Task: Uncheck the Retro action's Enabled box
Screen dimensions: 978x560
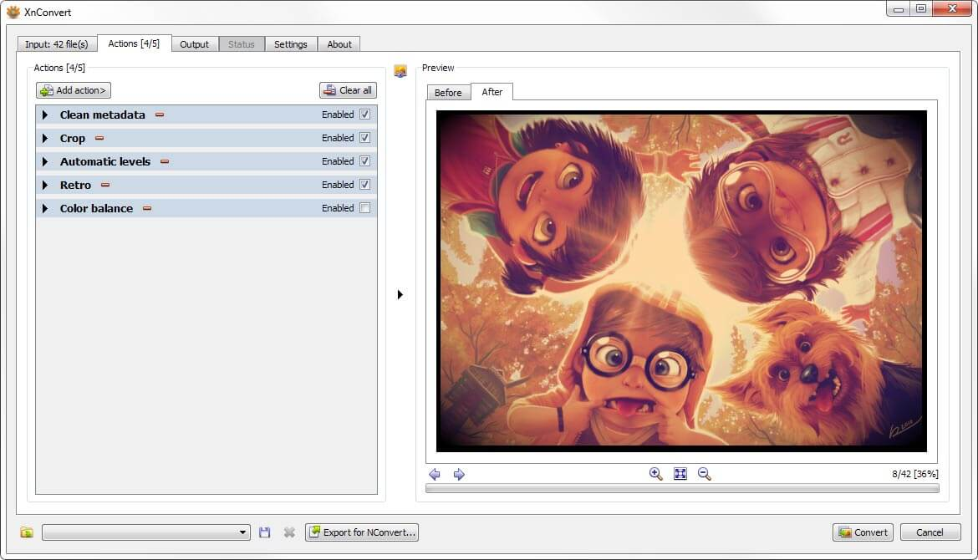Action: point(365,185)
